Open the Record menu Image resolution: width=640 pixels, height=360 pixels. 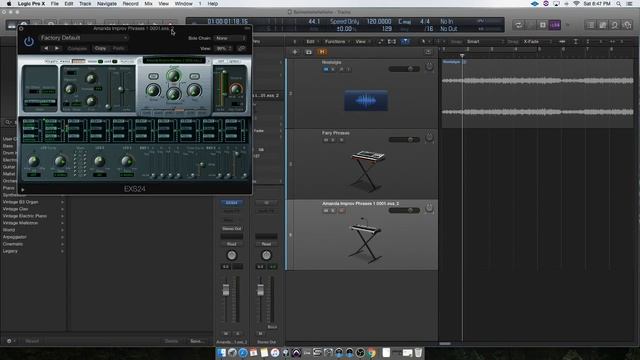pyautogui.click(x=131, y=4)
